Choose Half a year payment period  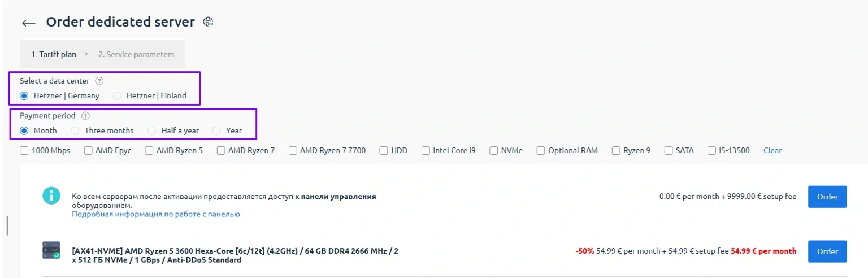[152, 131]
